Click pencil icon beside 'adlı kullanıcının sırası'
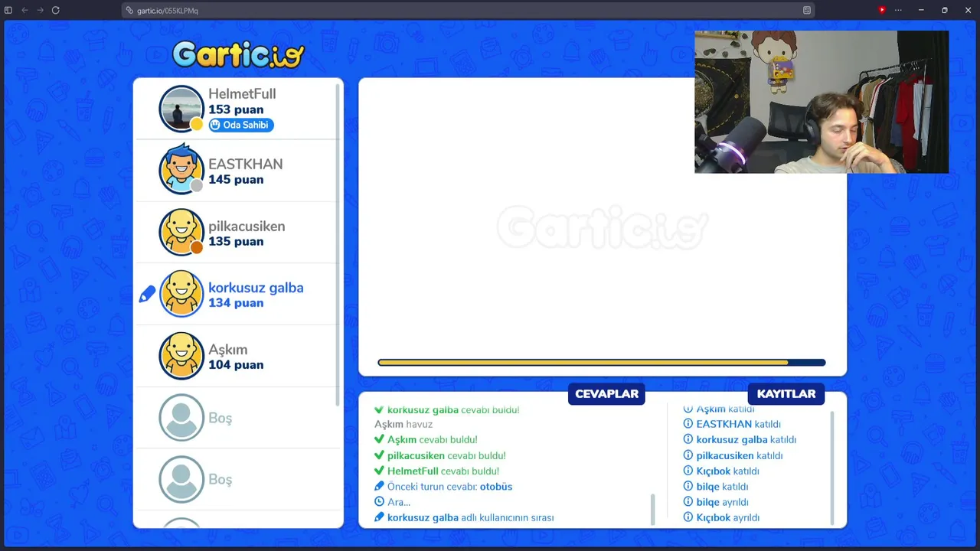Image resolution: width=980 pixels, height=551 pixels. tap(379, 517)
